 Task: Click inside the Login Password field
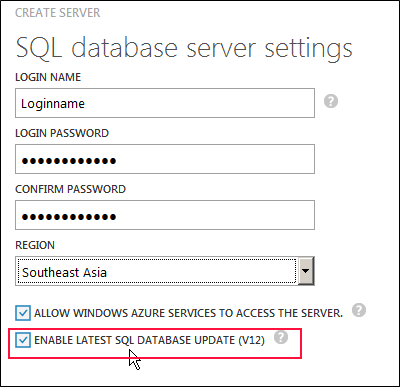point(165,159)
